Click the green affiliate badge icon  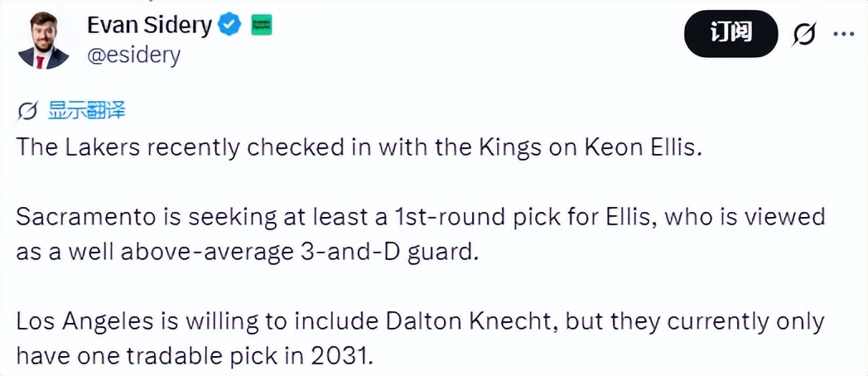262,27
